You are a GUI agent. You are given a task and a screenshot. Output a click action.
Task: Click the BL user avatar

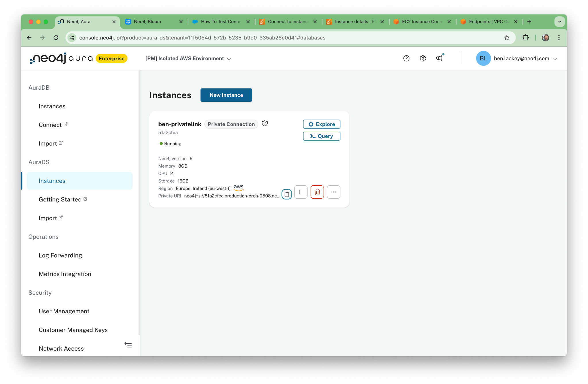pyautogui.click(x=483, y=58)
